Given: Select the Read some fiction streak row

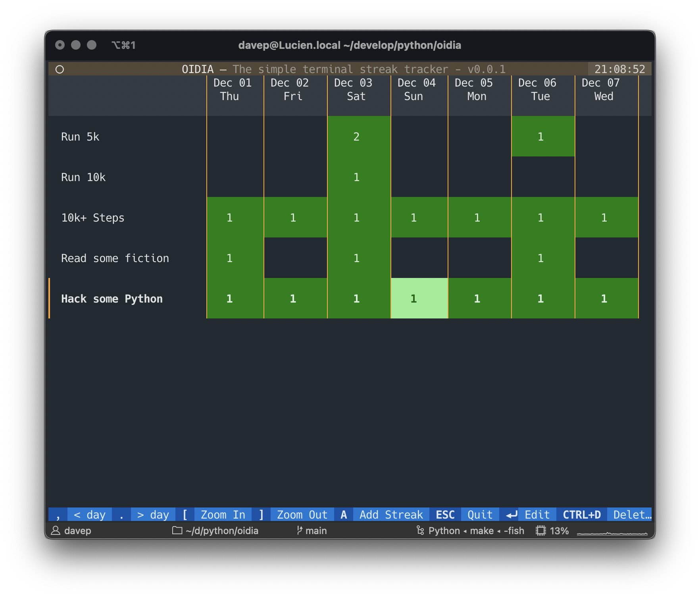Looking at the screenshot, I should tap(115, 258).
